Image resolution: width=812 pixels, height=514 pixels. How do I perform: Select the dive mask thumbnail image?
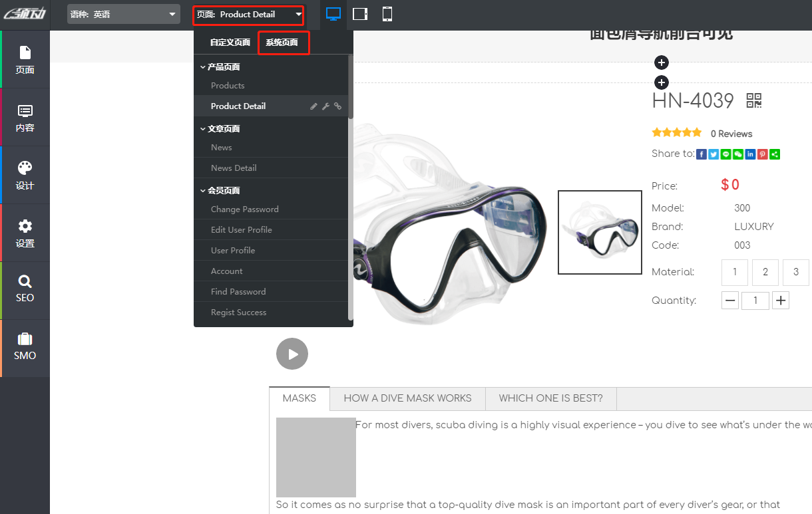600,232
